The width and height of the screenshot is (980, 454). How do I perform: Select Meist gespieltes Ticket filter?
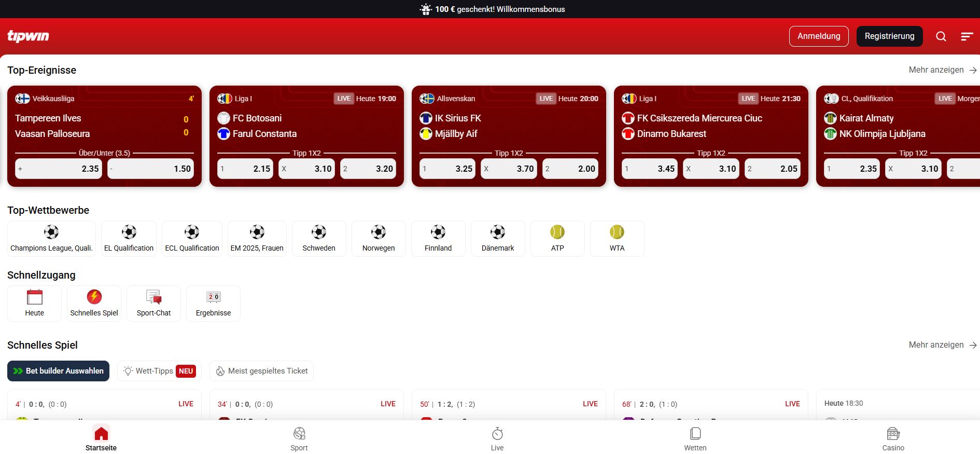pyautogui.click(x=261, y=371)
